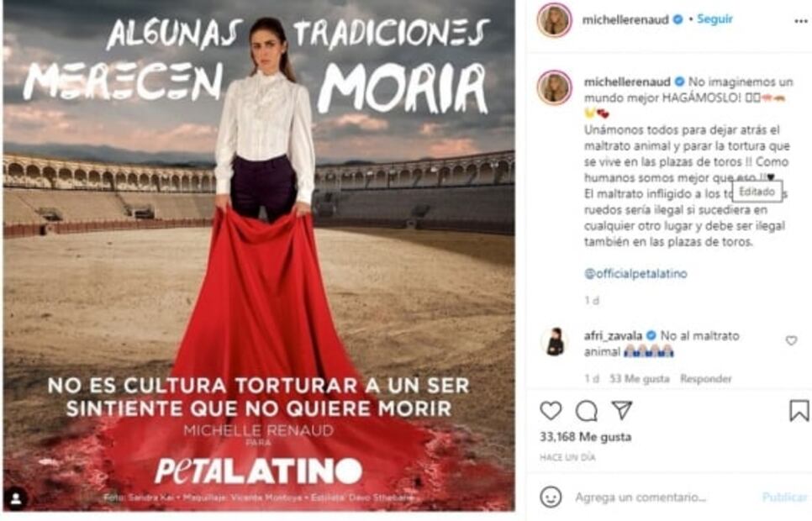The height and width of the screenshot is (521, 812).
Task: Open afri_zavala username link
Action: pos(613,335)
